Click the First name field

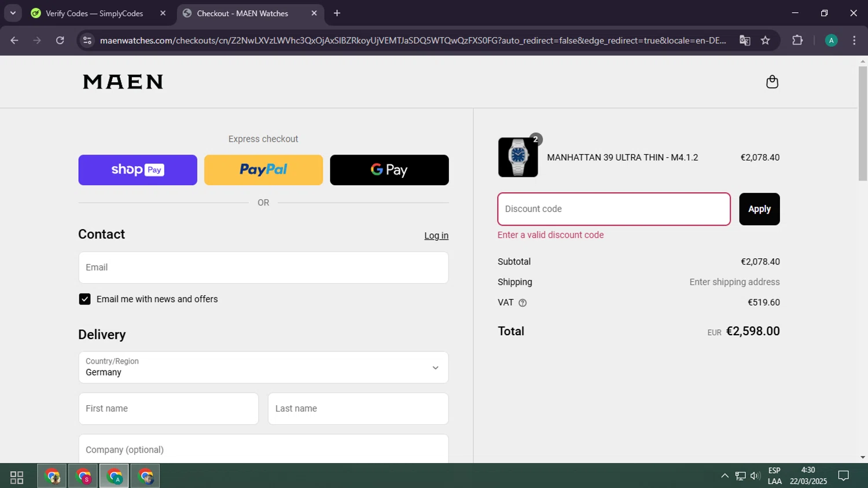(x=168, y=409)
